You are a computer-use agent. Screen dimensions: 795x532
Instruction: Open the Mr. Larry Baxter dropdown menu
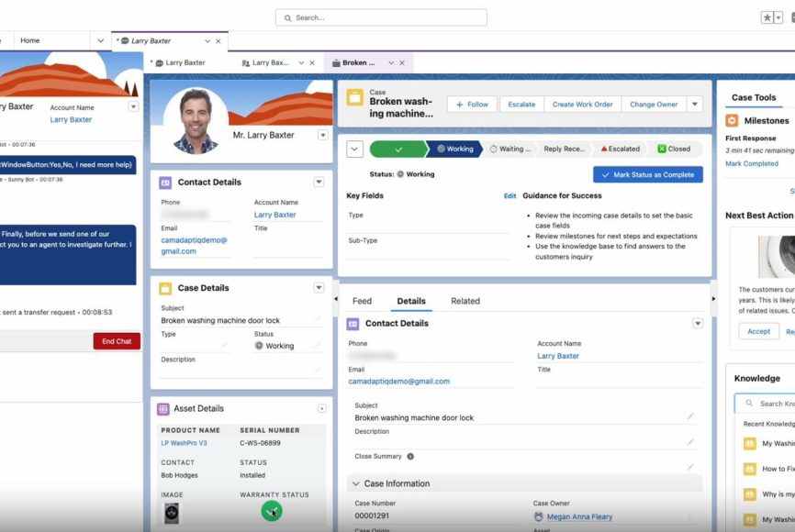(x=322, y=135)
